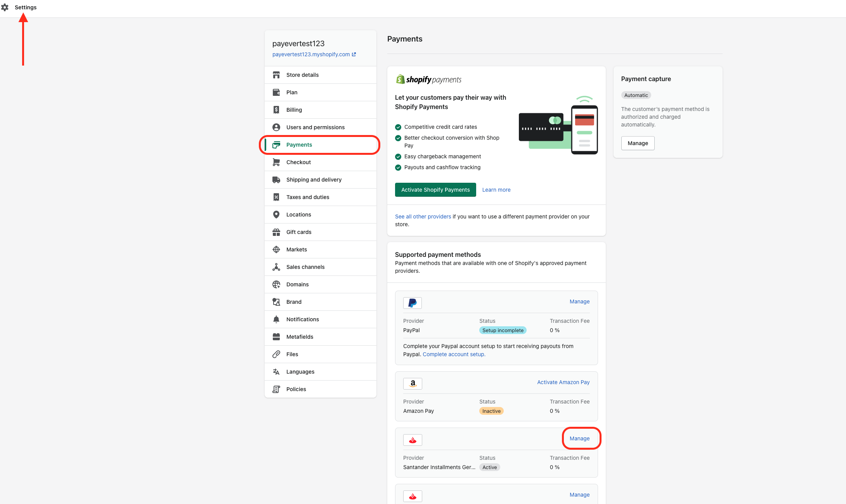The height and width of the screenshot is (504, 846).
Task: Go to Markets settings
Action: click(x=321, y=249)
